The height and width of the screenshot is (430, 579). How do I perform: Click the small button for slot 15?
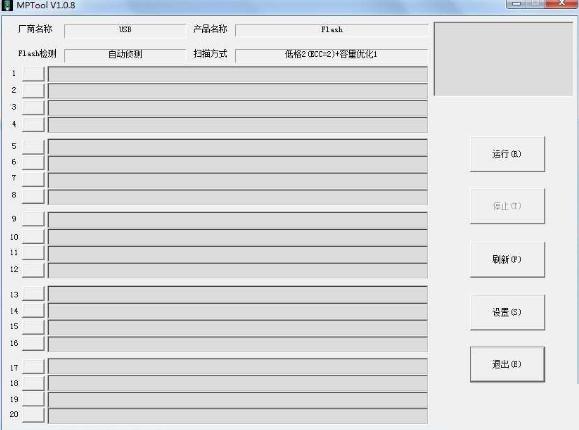point(33,327)
